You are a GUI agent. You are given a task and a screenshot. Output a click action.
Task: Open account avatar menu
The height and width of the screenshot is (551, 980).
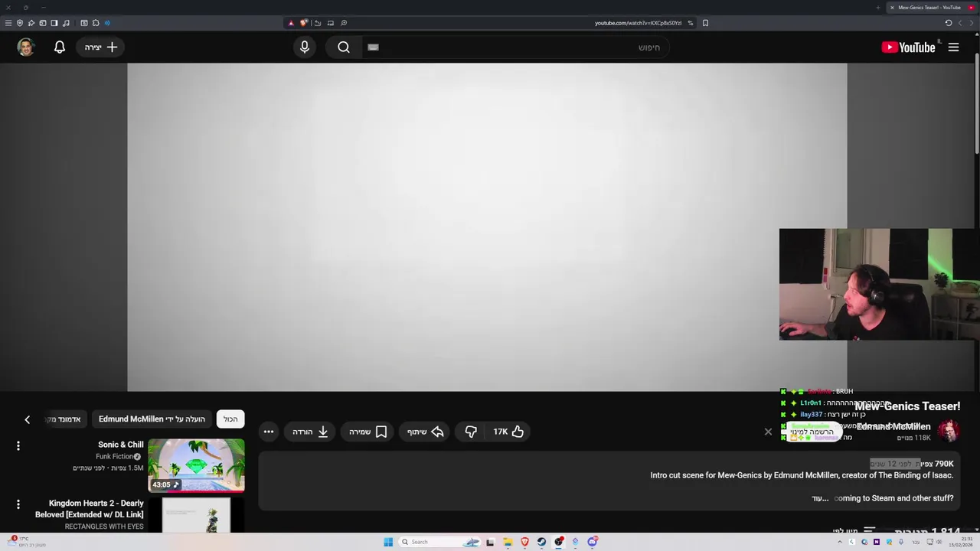click(26, 47)
